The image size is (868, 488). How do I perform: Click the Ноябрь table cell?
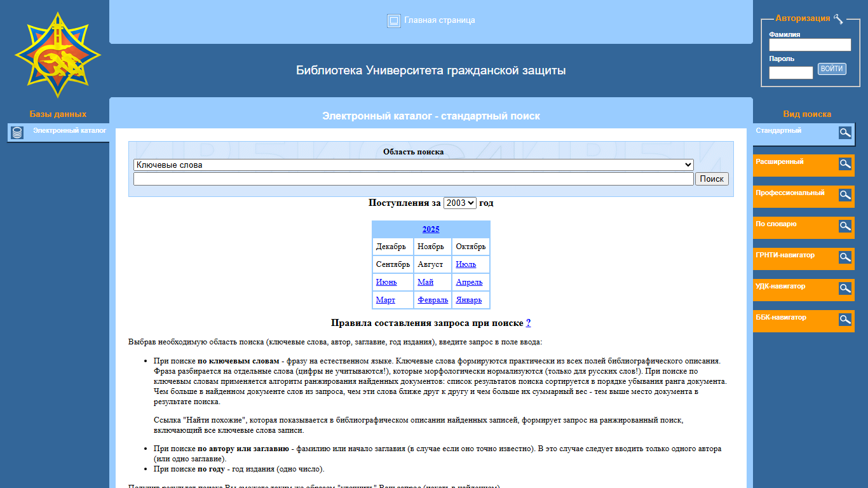click(432, 247)
